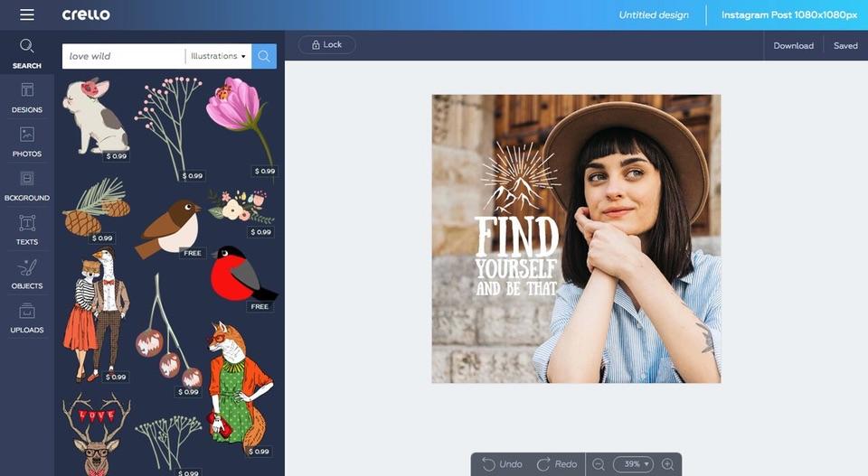Open the hamburger menu
Screen dimensions: 868x476
26,14
